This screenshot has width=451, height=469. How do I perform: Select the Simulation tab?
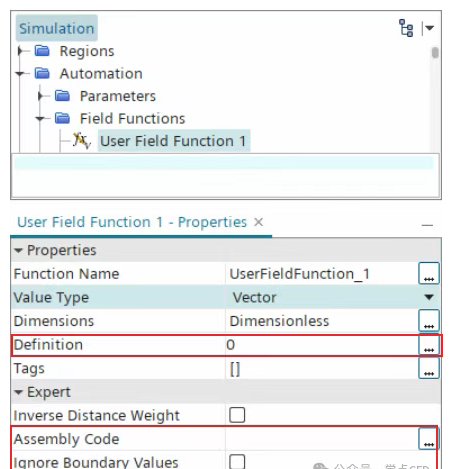click(57, 28)
